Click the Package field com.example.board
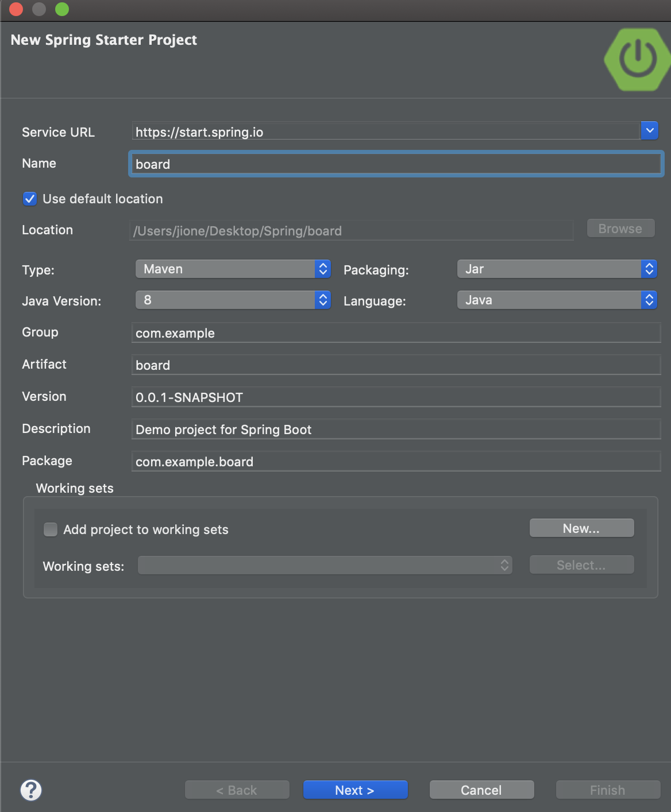This screenshot has height=812, width=671. 396,461
